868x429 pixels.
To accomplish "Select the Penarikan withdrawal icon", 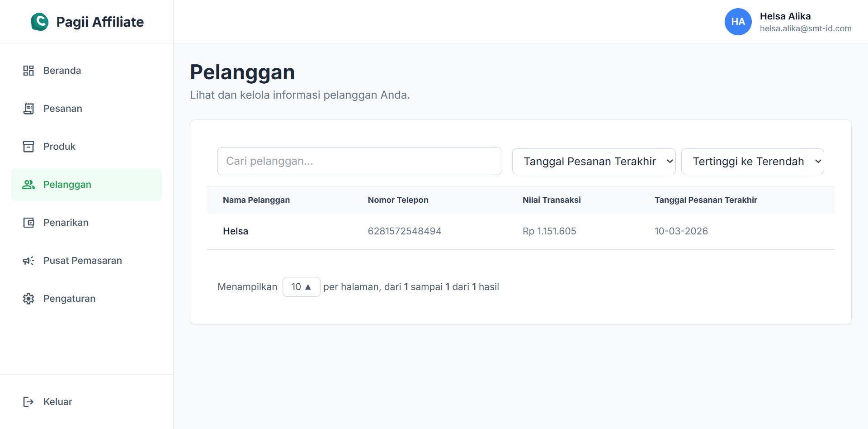I will point(28,222).
